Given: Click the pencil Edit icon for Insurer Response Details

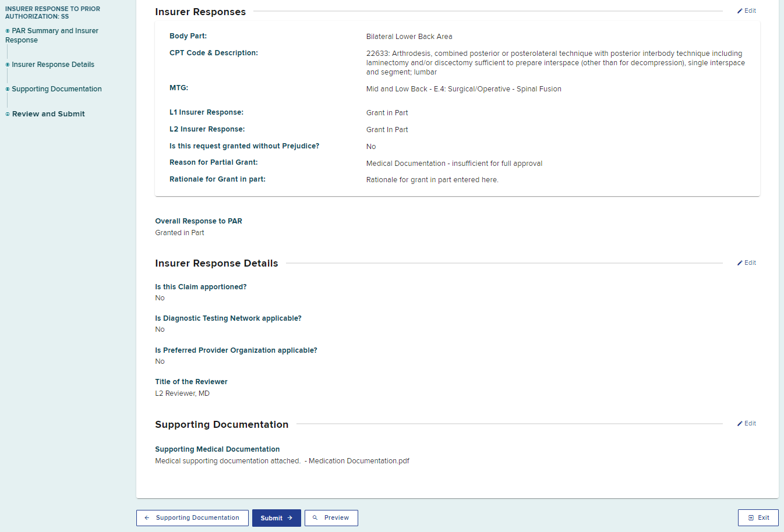Looking at the screenshot, I should 740,263.
